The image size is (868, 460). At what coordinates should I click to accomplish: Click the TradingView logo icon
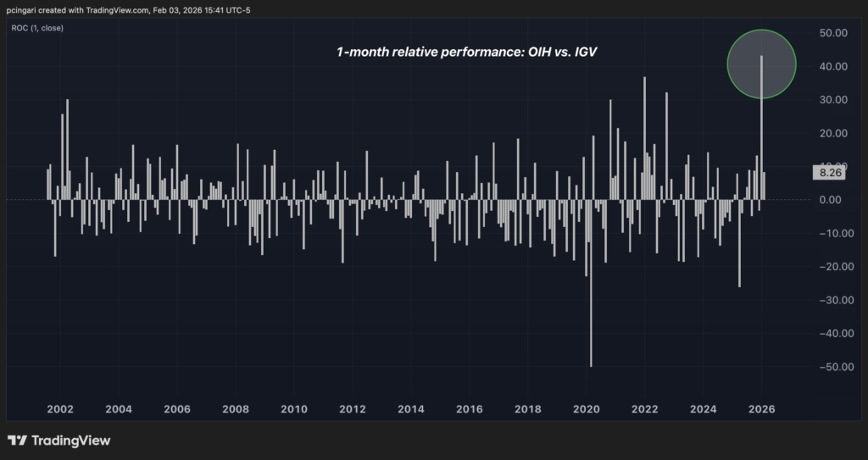coord(17,441)
